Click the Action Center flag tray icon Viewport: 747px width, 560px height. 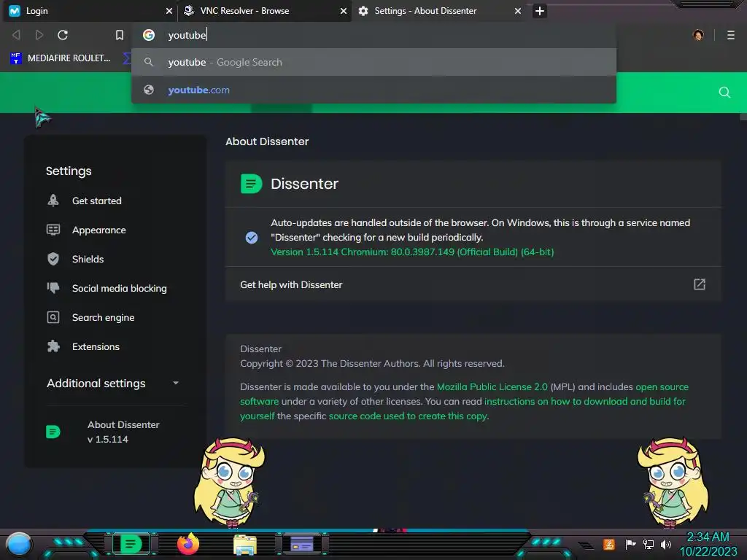pyautogui.click(x=631, y=544)
